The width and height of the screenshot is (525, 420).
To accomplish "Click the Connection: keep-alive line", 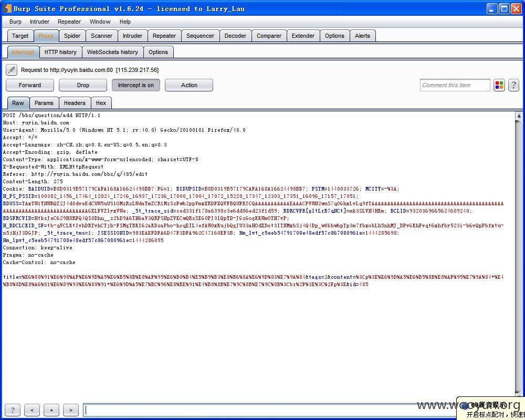I will coord(37,248).
